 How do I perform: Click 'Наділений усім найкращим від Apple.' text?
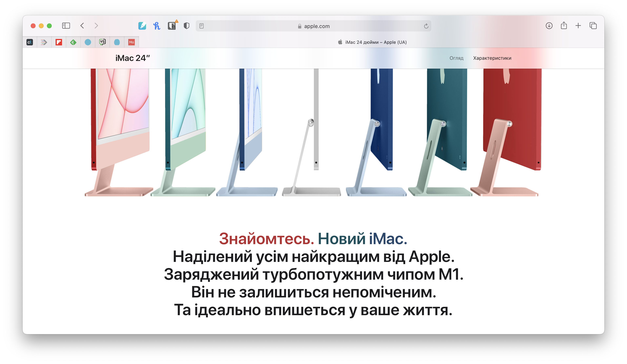(313, 257)
